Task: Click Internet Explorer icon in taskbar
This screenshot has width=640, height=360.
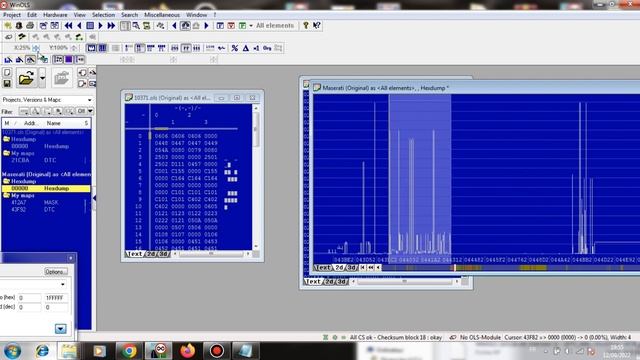Action: tap(42, 351)
